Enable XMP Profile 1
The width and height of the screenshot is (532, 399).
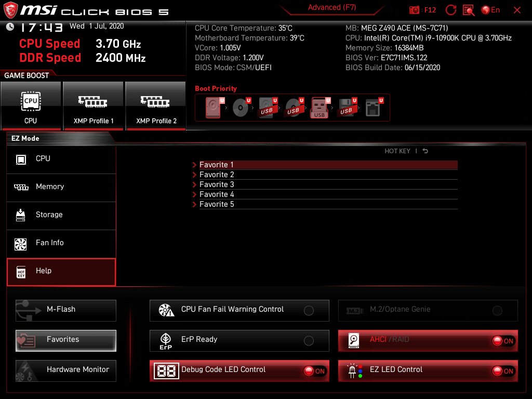click(x=94, y=106)
